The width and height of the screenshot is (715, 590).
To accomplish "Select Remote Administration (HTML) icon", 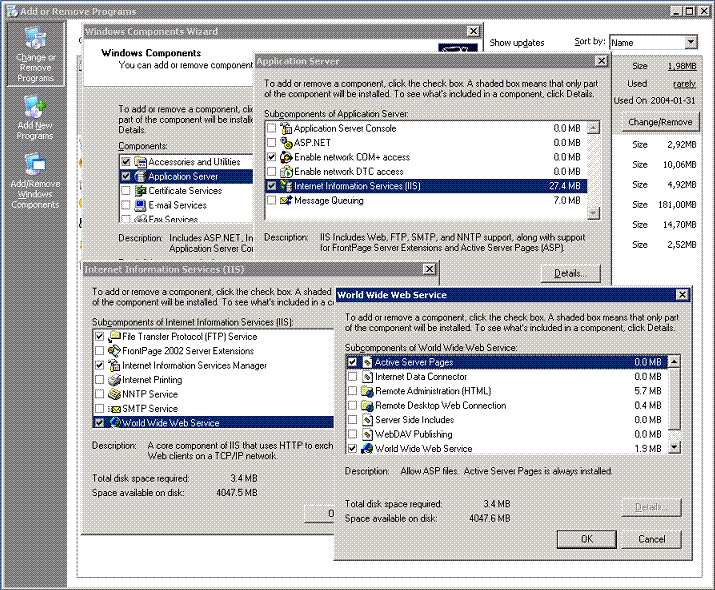I will (x=367, y=391).
